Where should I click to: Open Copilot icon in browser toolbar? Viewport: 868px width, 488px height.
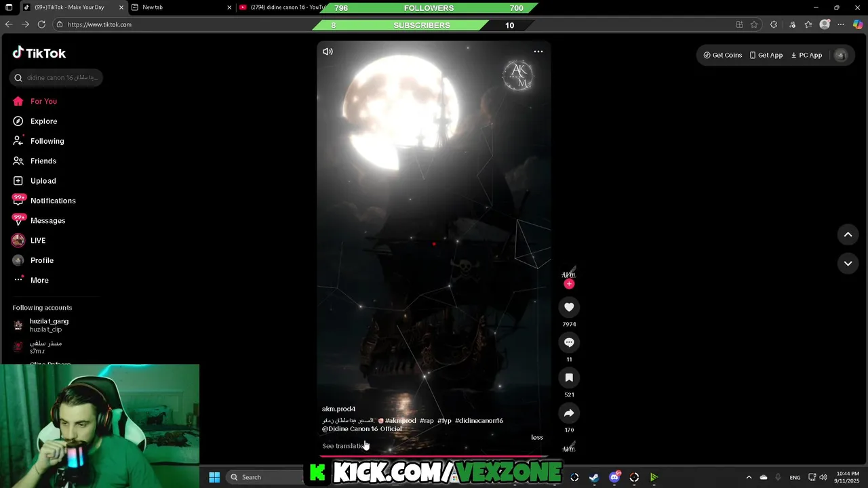[x=858, y=24]
